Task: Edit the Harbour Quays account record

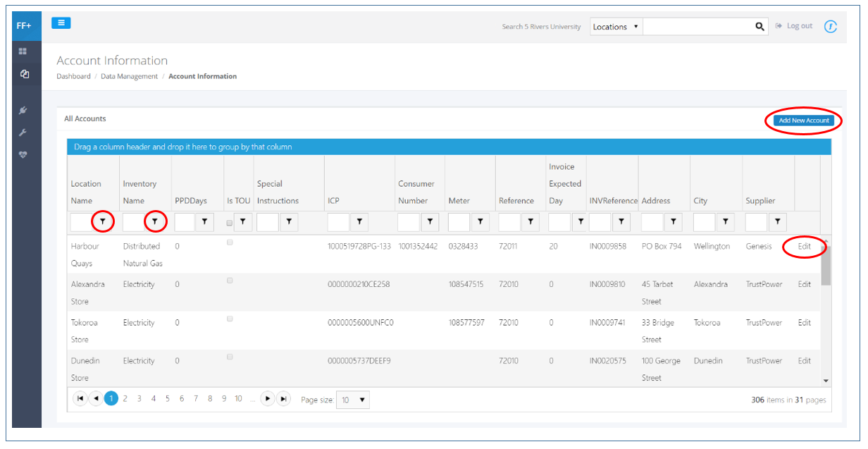Action: tap(804, 246)
